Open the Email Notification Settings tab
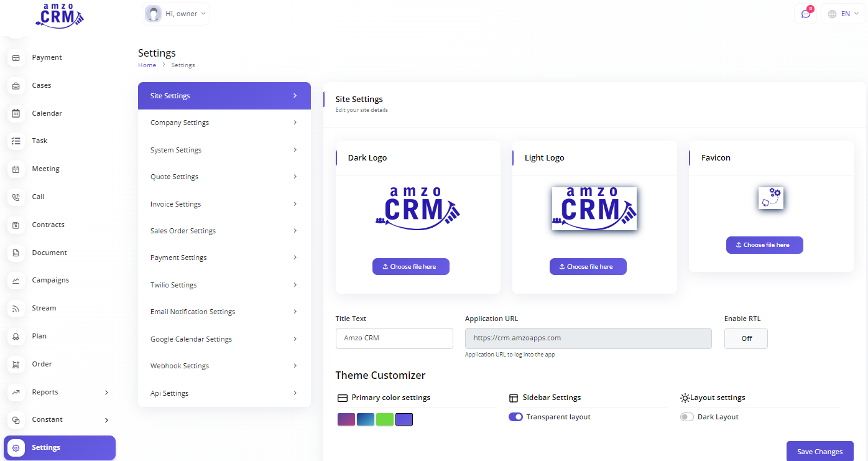The width and height of the screenshot is (868, 461). click(224, 312)
